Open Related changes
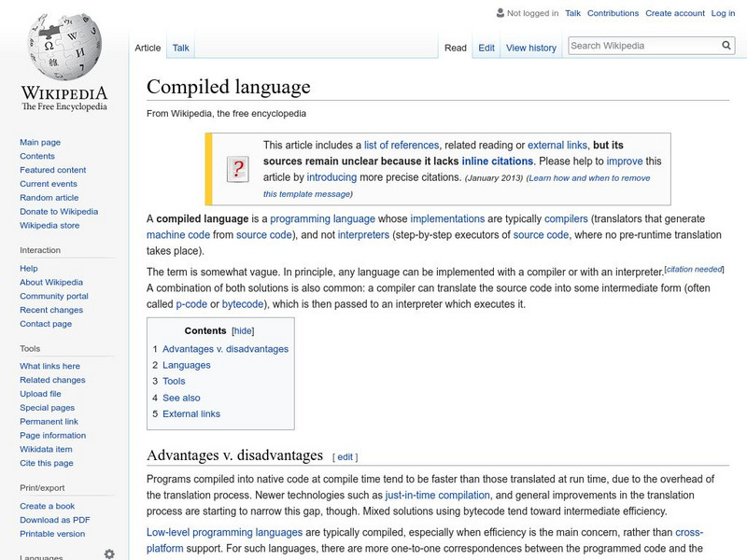The height and width of the screenshot is (560, 747). point(52,380)
